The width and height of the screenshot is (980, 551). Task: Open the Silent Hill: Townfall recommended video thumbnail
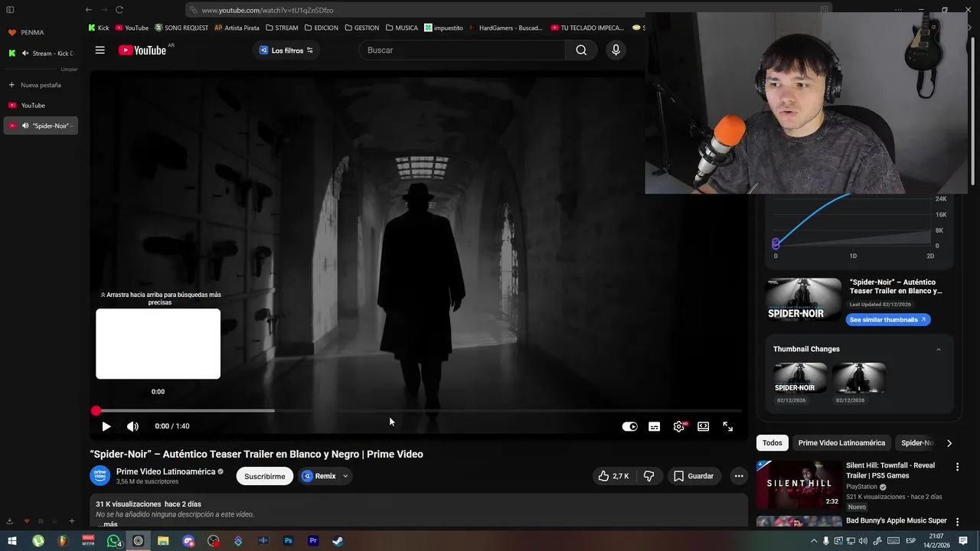(799, 484)
